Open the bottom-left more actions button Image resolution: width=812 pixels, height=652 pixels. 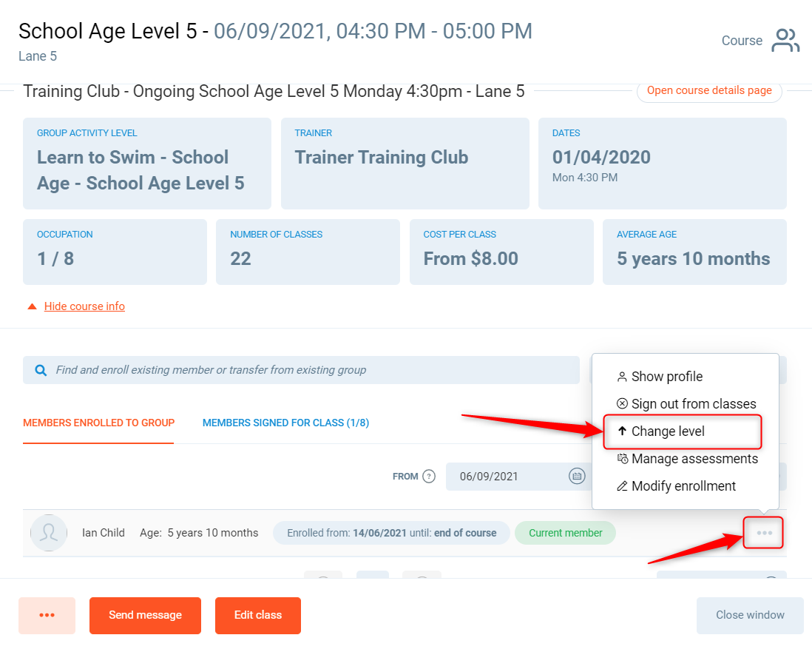[x=47, y=615]
